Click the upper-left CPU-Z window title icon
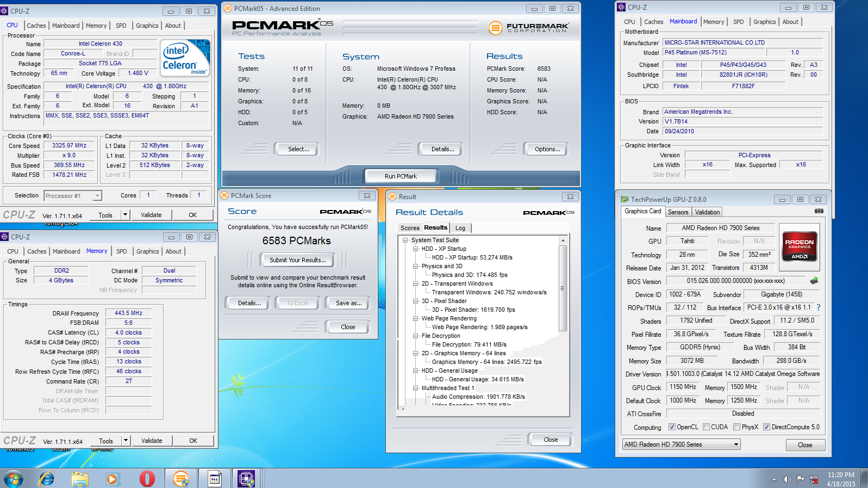 click(x=5, y=11)
